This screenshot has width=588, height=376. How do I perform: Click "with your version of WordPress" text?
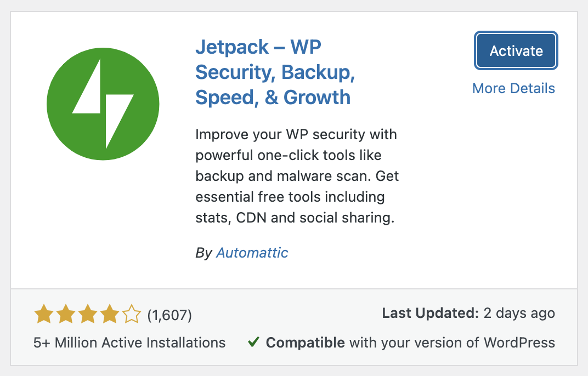452,343
